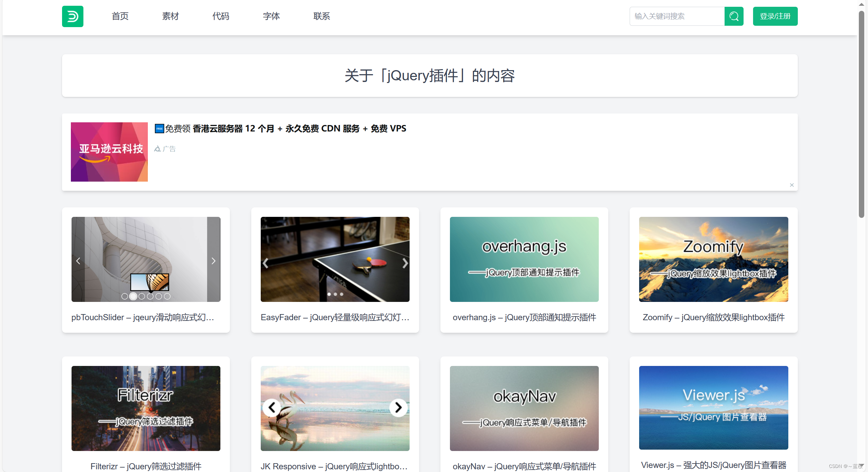
Task: Open the 素材 menu item
Action: (x=170, y=16)
